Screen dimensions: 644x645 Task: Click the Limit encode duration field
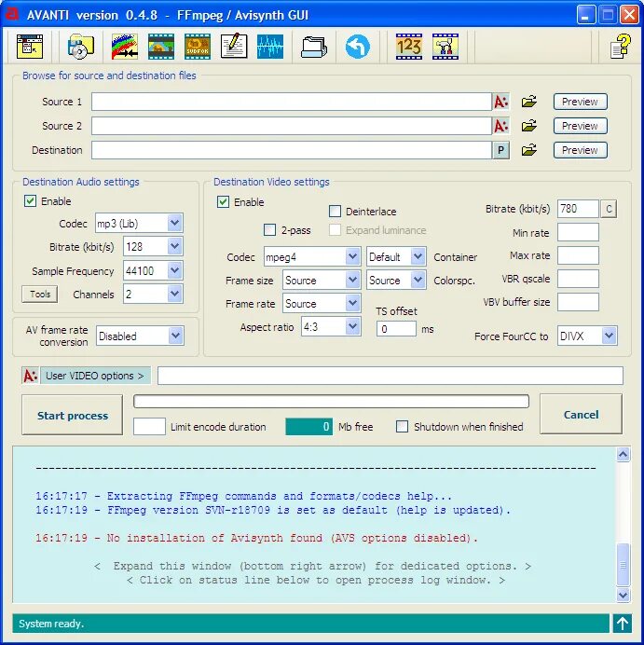click(149, 427)
